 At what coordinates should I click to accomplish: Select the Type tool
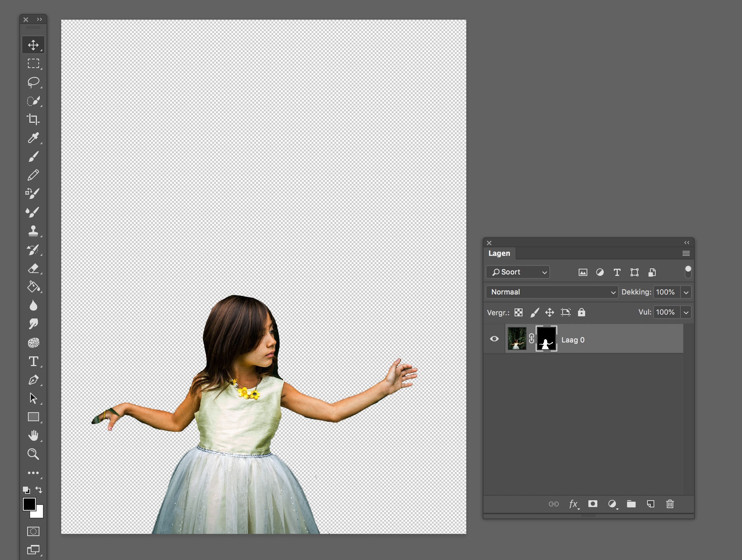point(33,361)
